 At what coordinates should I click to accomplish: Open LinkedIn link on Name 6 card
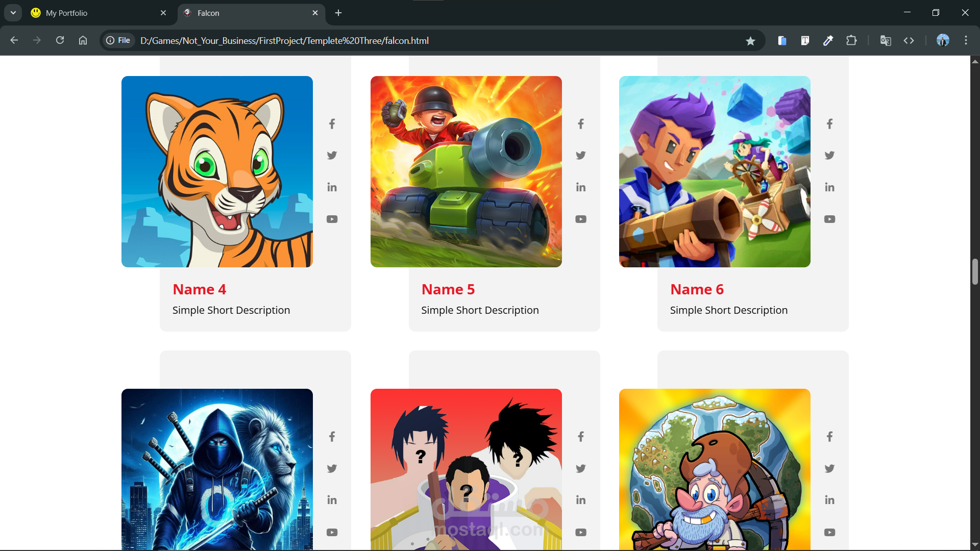829,187
